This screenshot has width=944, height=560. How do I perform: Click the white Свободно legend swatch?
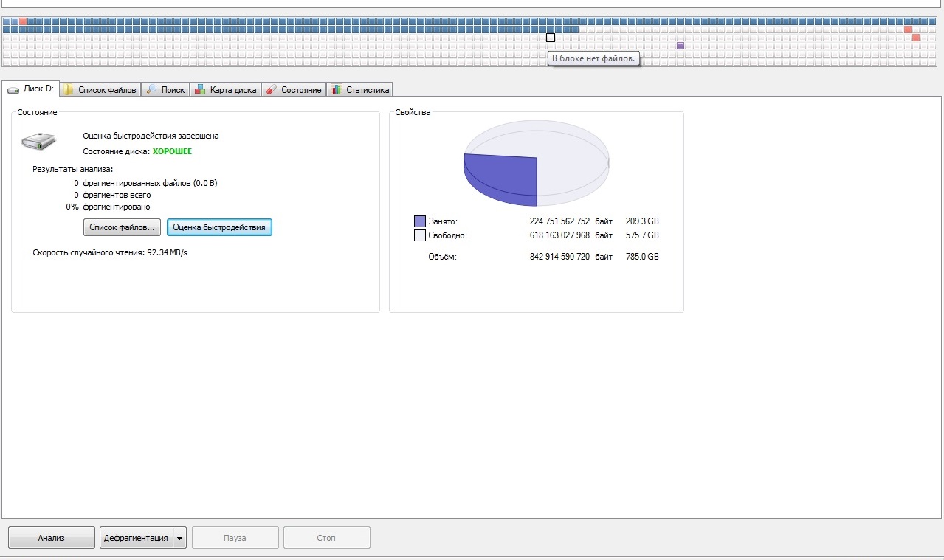point(420,235)
